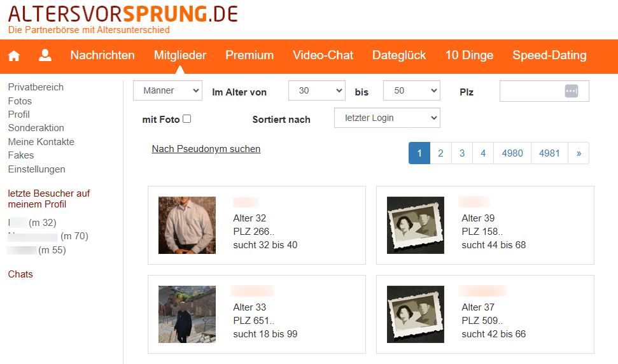Open Sonderaktion in the sidebar
Screen dimensions: 618x364
click(x=36, y=128)
